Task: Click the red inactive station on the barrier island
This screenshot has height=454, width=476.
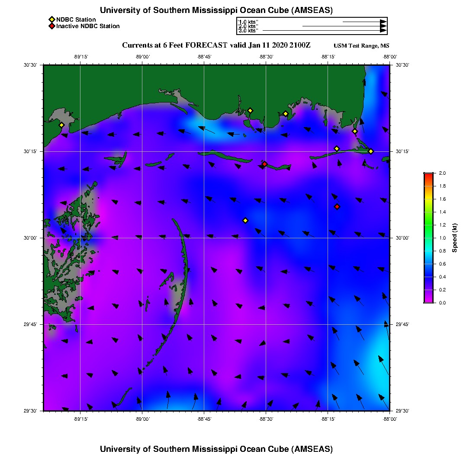Action: click(265, 164)
